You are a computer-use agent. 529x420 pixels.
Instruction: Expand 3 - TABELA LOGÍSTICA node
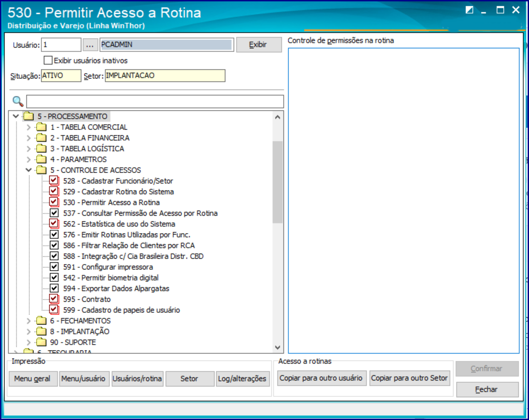pos(29,149)
